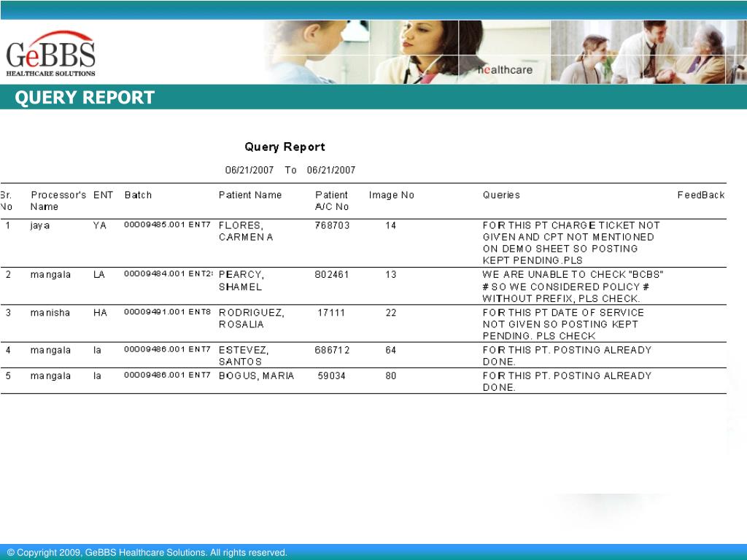Select patient name FLORES, CARMEN A
The width and height of the screenshot is (747, 560).
246,231
